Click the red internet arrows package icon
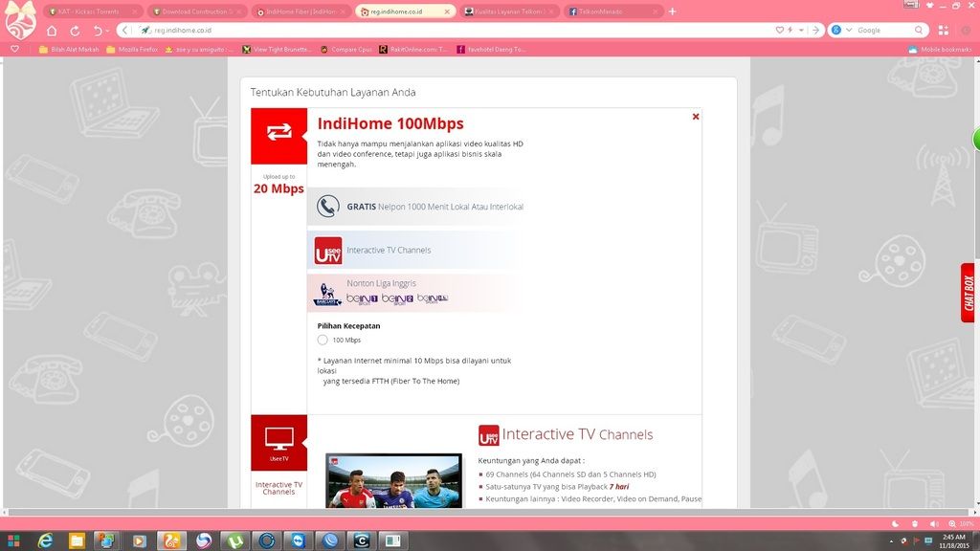This screenshot has width=980, height=551. click(x=278, y=136)
